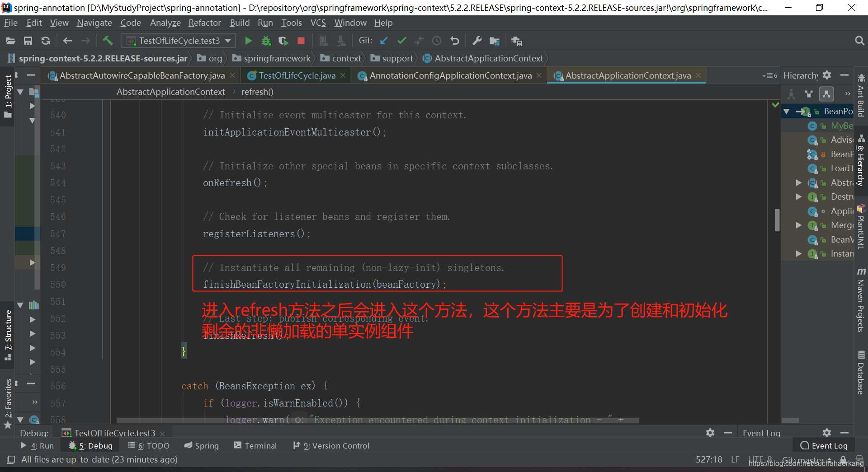Open Hierarchy panel gear settings

point(827,75)
